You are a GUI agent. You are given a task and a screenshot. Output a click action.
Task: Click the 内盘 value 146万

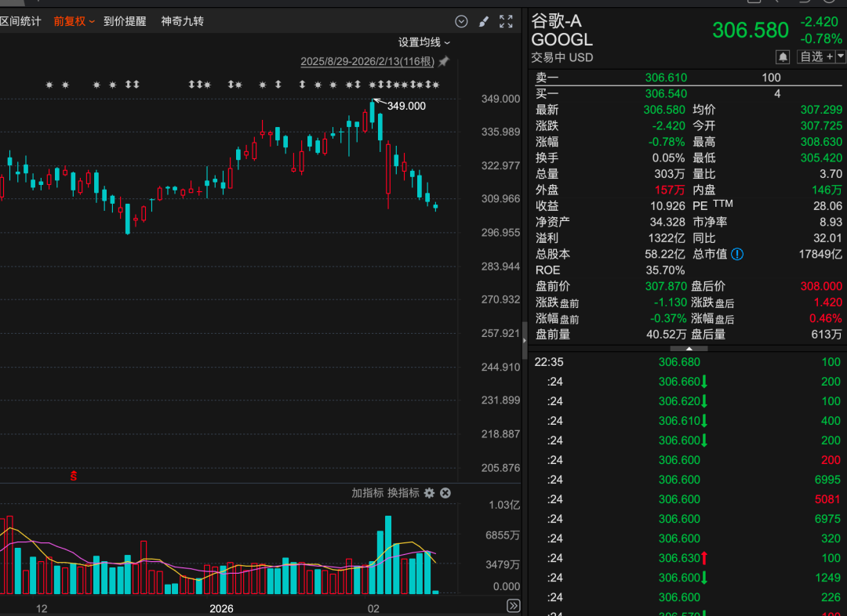[x=827, y=190]
